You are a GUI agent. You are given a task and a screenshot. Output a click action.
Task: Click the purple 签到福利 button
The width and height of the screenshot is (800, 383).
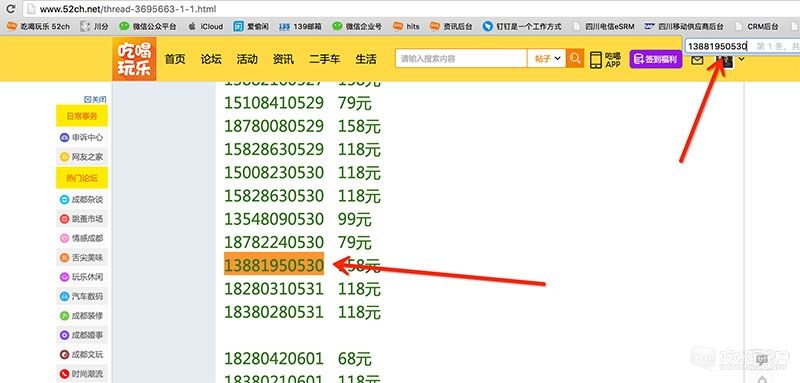(656, 59)
